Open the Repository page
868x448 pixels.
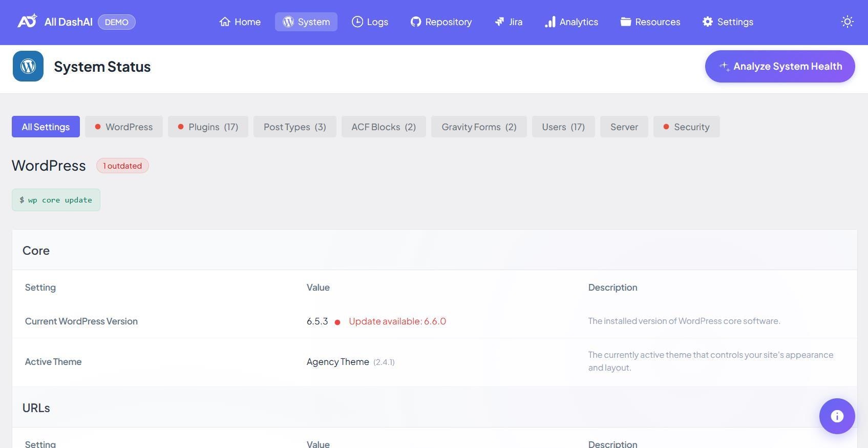pyautogui.click(x=441, y=22)
